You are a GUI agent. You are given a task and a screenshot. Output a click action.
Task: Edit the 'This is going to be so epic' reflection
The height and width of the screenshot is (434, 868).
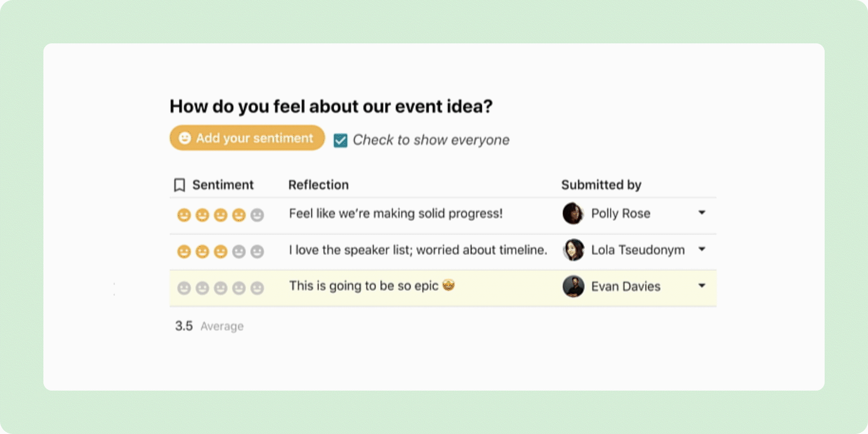coord(372,286)
